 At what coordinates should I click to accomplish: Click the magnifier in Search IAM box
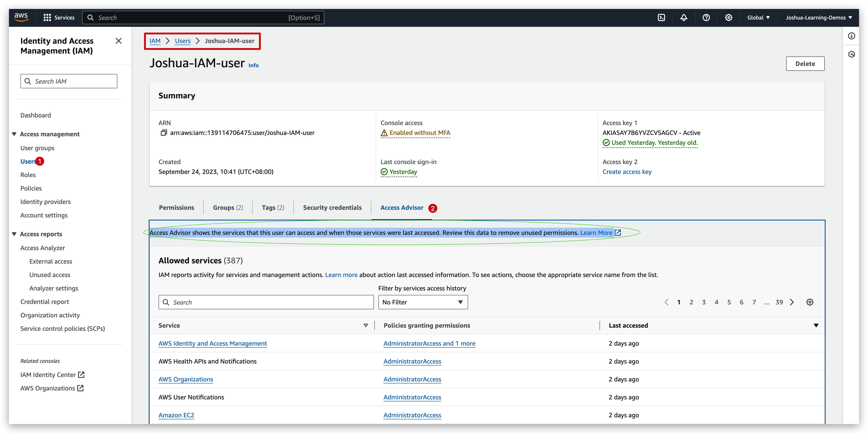[28, 81]
